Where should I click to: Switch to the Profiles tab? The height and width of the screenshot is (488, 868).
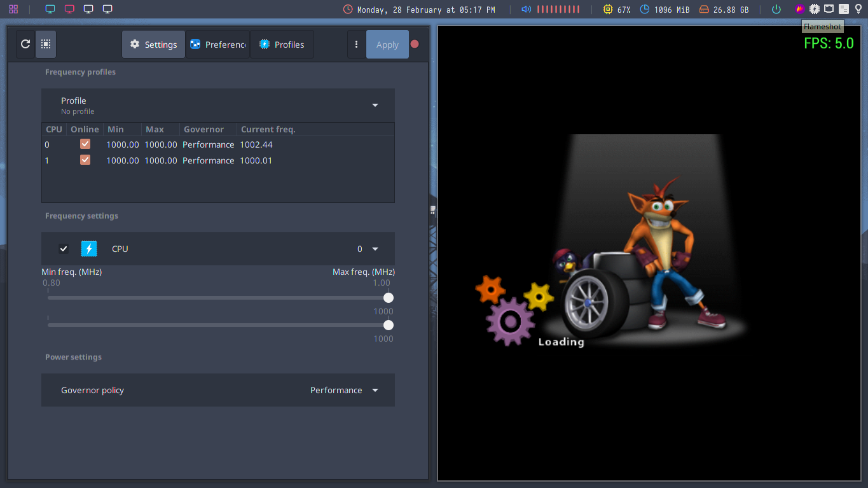click(x=282, y=45)
